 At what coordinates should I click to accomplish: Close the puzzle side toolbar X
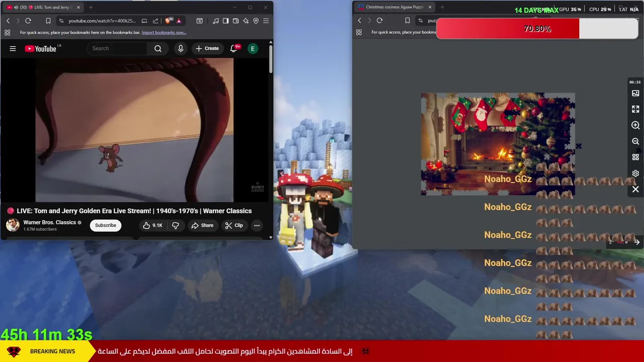point(635,190)
